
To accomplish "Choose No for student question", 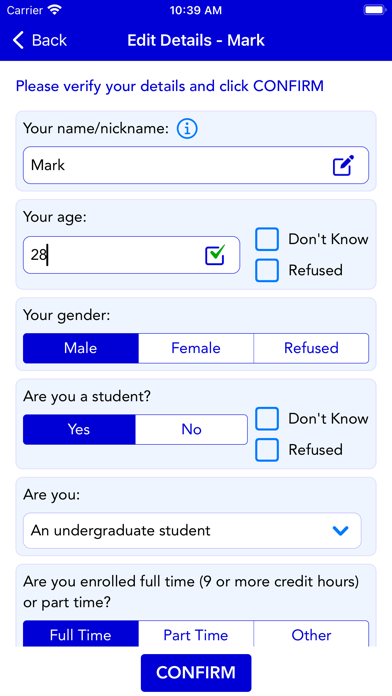I will pyautogui.click(x=191, y=429).
